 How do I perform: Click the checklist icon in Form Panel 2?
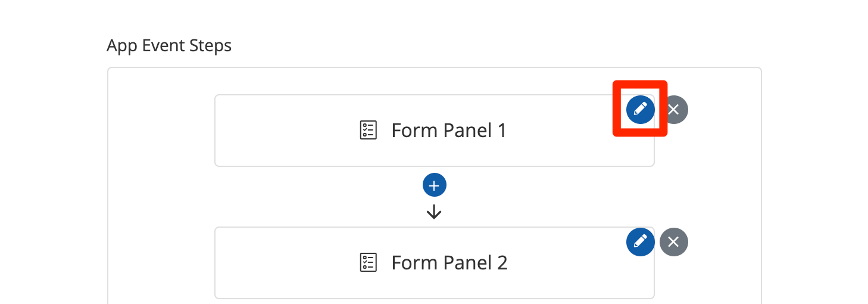[x=369, y=262]
